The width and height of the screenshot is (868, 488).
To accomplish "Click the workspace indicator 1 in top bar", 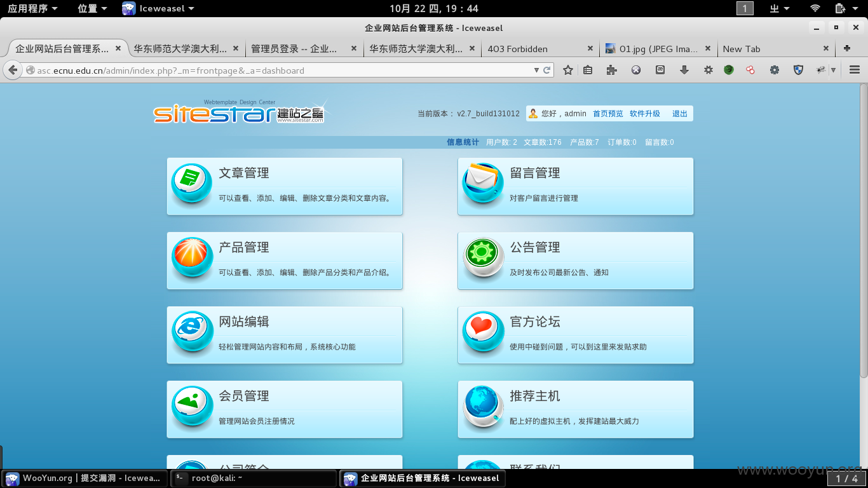I will point(745,8).
